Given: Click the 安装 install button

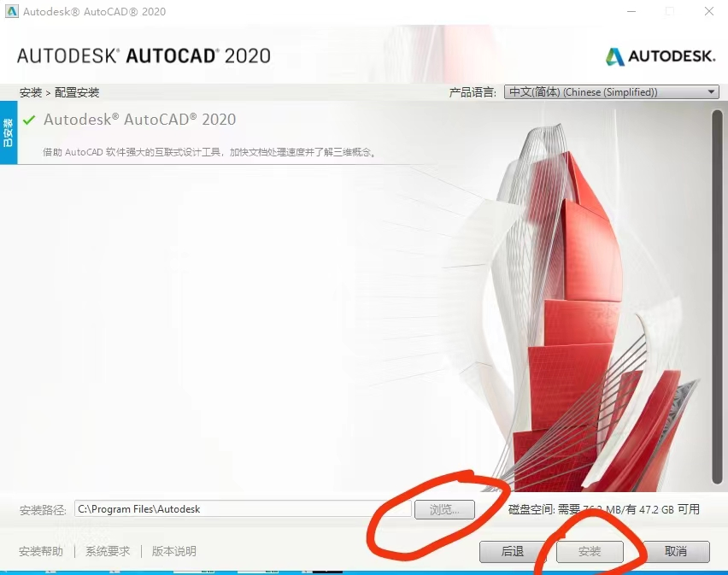Looking at the screenshot, I should (x=590, y=551).
